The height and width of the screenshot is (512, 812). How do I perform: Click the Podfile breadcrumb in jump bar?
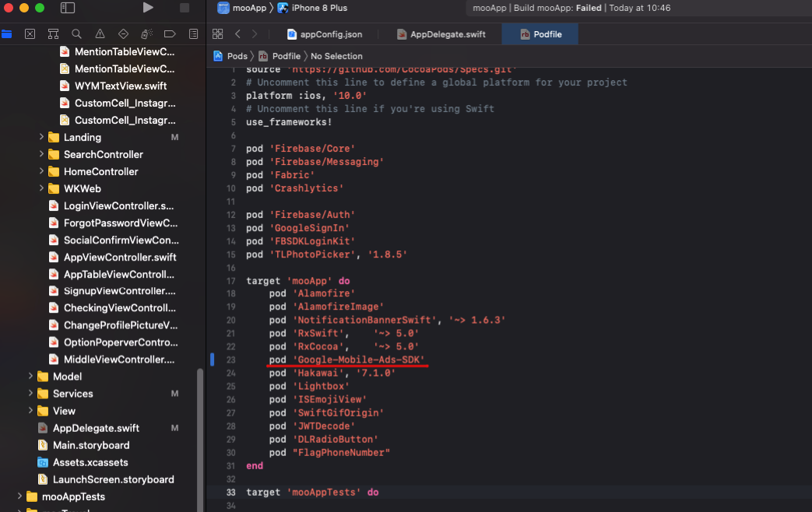coord(279,56)
